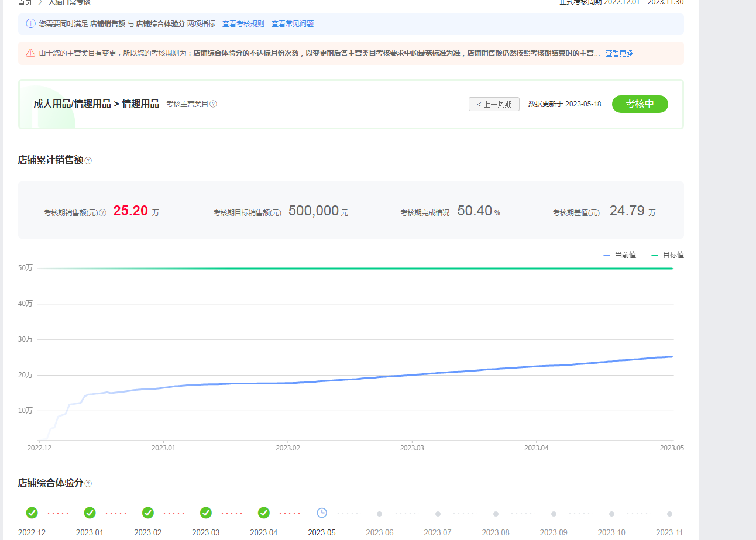
Task: Toggle the 目标值 legend series
Action: [668, 255]
